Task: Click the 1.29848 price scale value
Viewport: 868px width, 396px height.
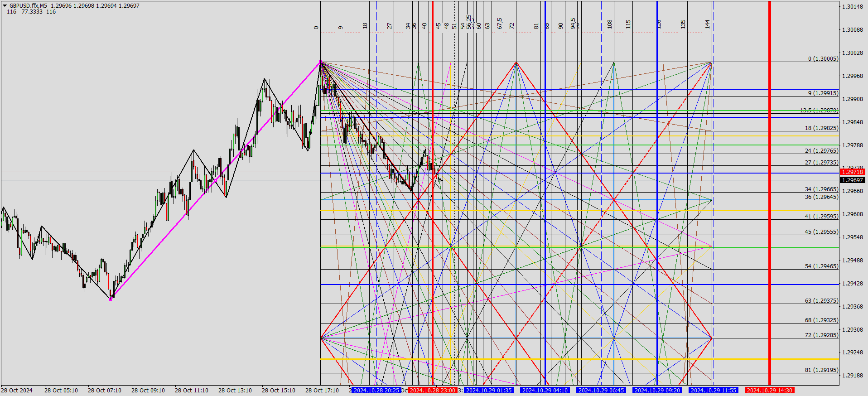Action: 853,122
